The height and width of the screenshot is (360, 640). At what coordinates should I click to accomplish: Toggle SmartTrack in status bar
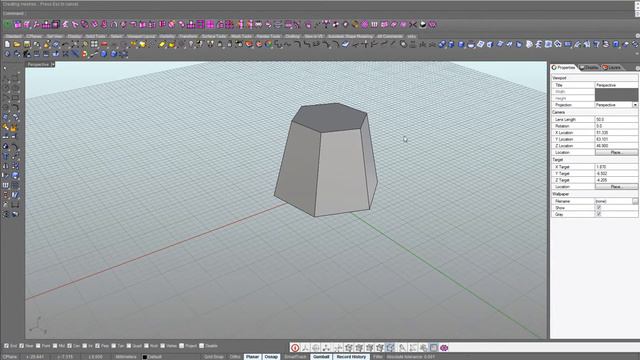coord(296,357)
